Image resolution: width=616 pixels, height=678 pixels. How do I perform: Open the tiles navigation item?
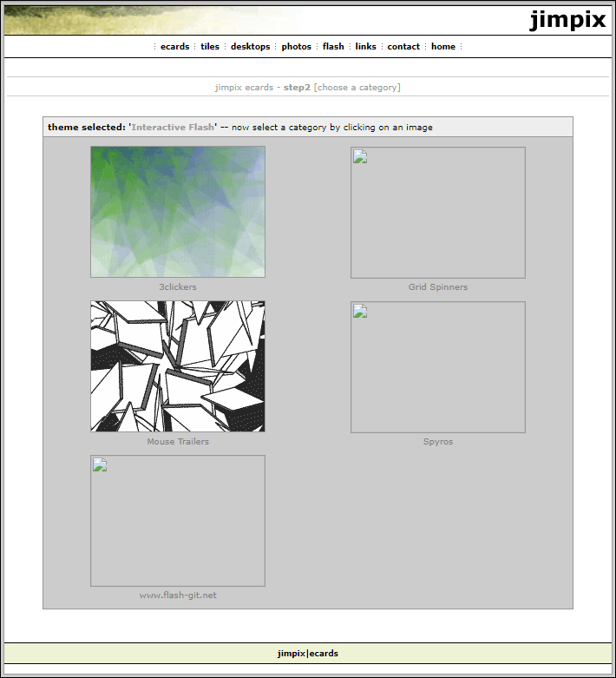point(210,47)
